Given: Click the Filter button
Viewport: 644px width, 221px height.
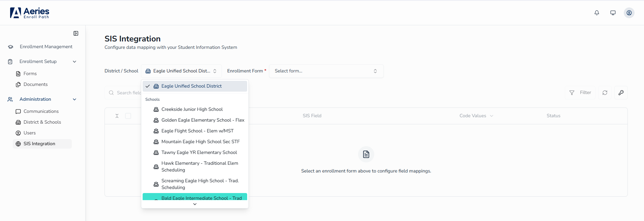Looking at the screenshot, I should (580, 93).
